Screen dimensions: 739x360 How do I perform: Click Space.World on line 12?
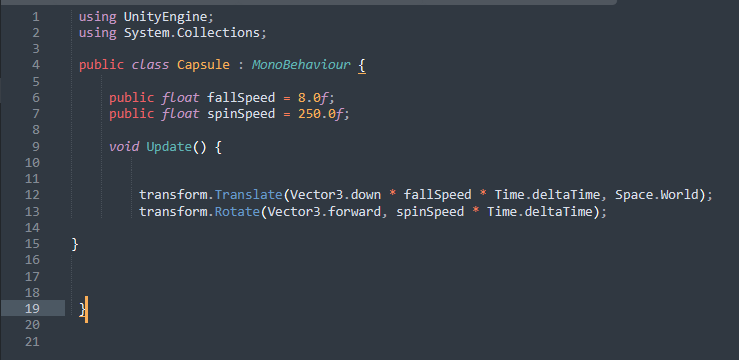pyautogui.click(x=657, y=195)
